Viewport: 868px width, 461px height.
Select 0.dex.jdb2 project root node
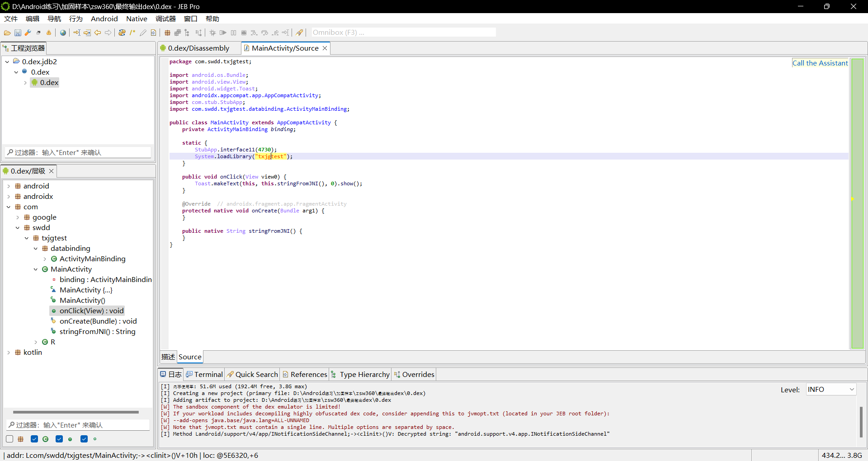tap(39, 61)
